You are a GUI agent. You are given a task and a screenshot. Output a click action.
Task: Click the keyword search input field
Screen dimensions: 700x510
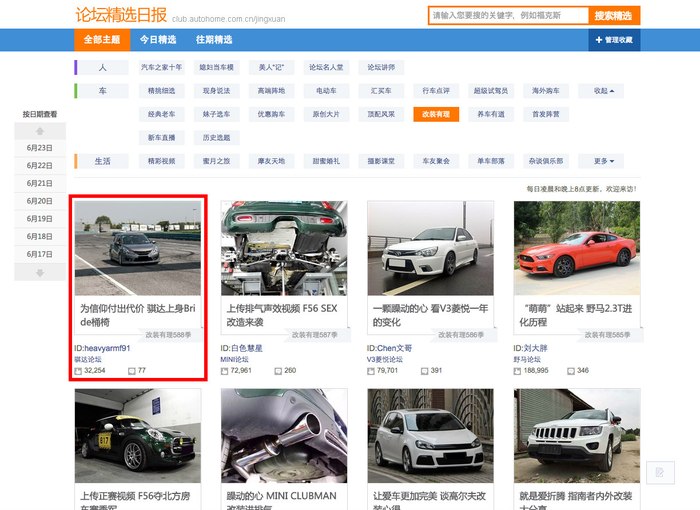506,16
